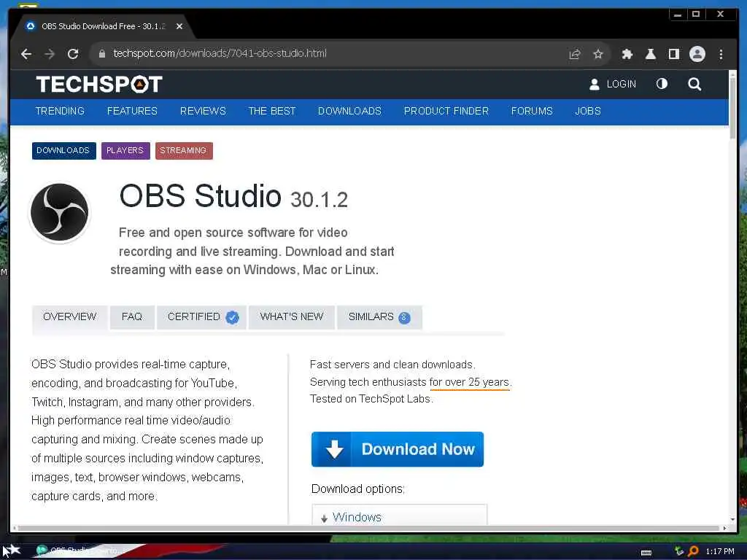Open the DOWNLOADS navigation item
The image size is (747, 560).
click(x=349, y=111)
